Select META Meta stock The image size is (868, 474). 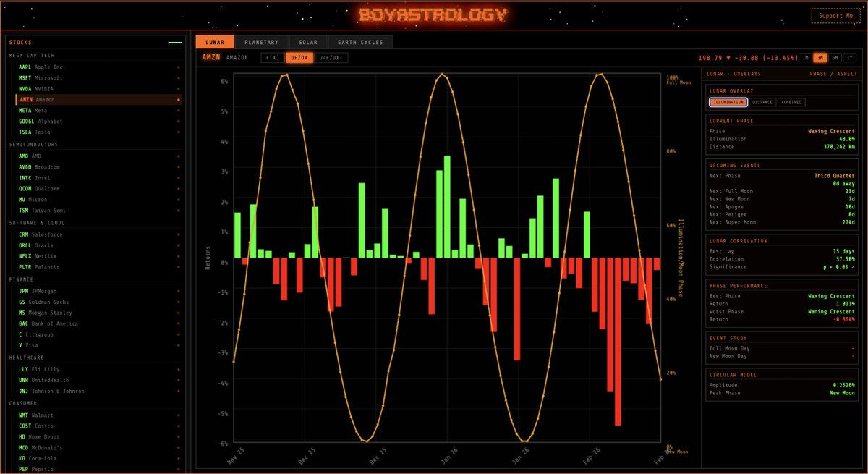pyautogui.click(x=98, y=110)
